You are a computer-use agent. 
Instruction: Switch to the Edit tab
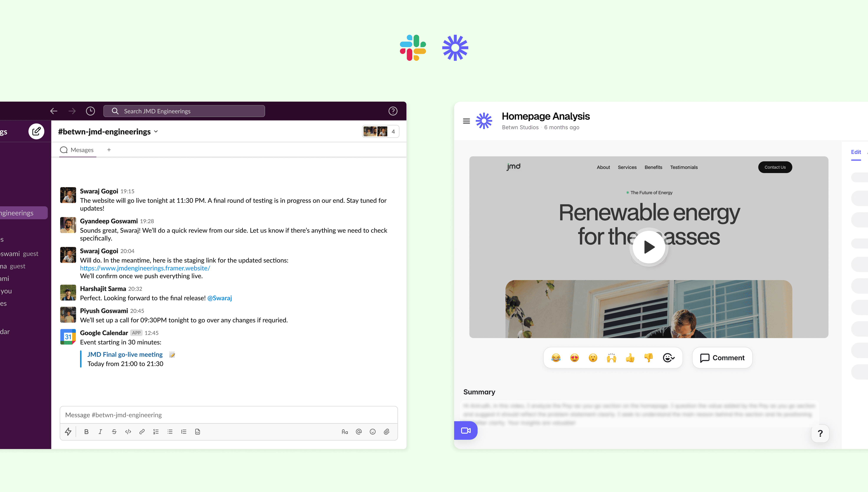855,152
